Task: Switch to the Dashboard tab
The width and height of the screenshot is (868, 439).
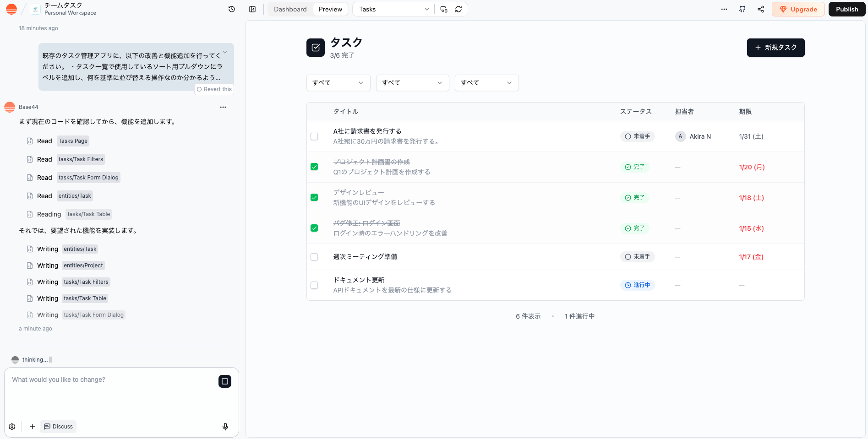Action: (x=290, y=9)
